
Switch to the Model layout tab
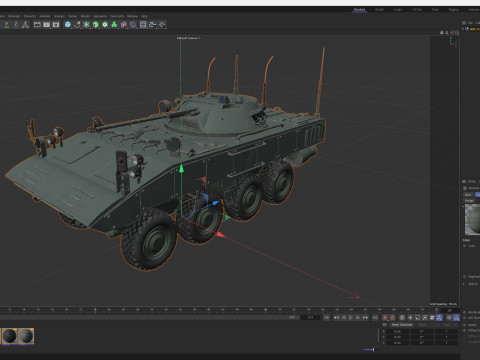click(379, 10)
